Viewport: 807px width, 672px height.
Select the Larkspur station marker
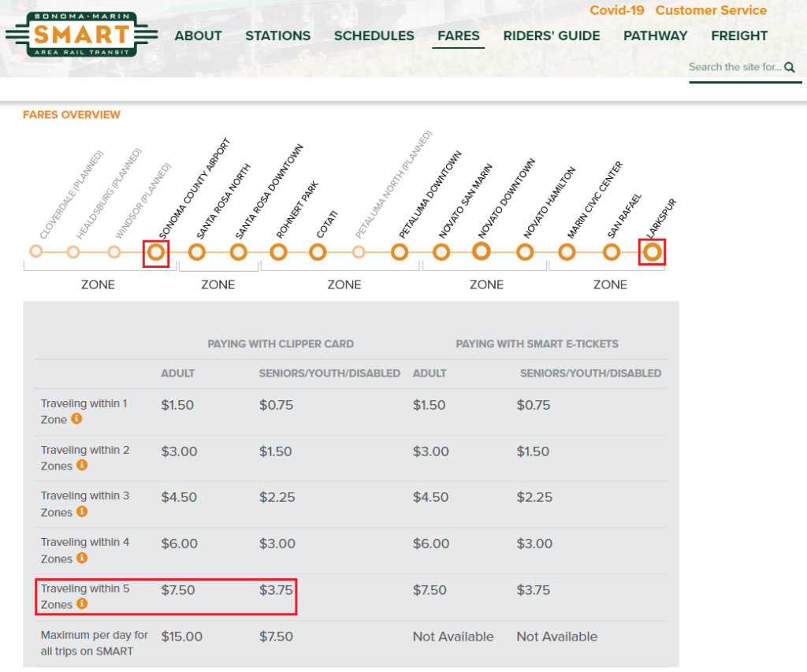652,252
